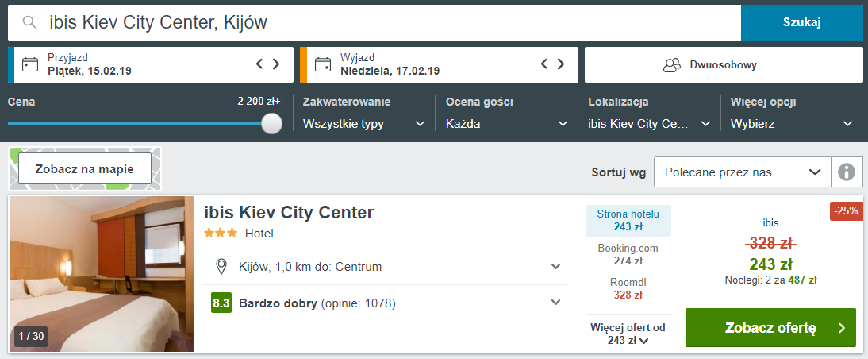Open the Lokalizacja dropdown
The width and height of the screenshot is (868, 359).
pyautogui.click(x=649, y=124)
